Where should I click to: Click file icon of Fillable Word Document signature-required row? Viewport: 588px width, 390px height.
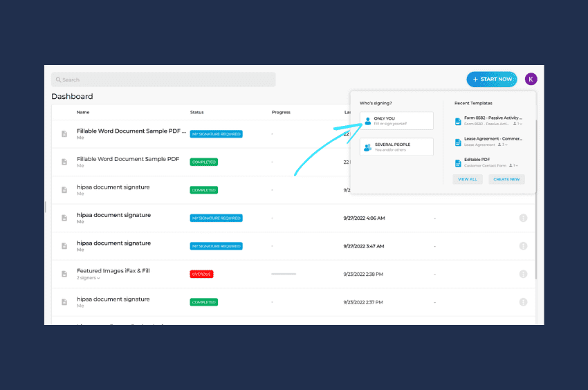64,134
